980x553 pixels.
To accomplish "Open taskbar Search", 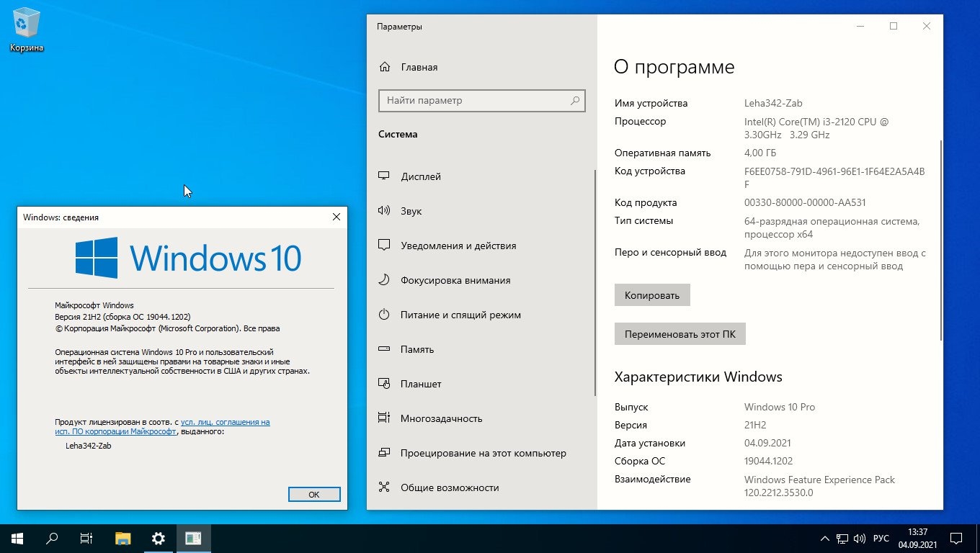I will [x=52, y=538].
